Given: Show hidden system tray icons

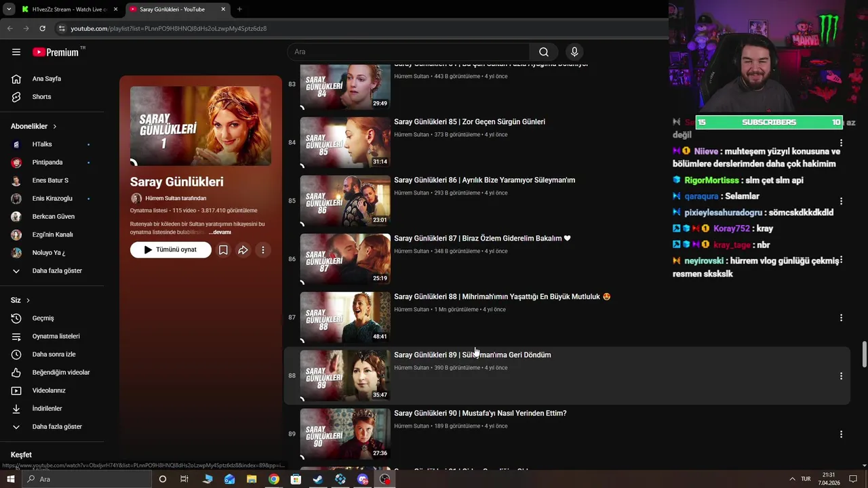Looking at the screenshot, I should click(792, 479).
